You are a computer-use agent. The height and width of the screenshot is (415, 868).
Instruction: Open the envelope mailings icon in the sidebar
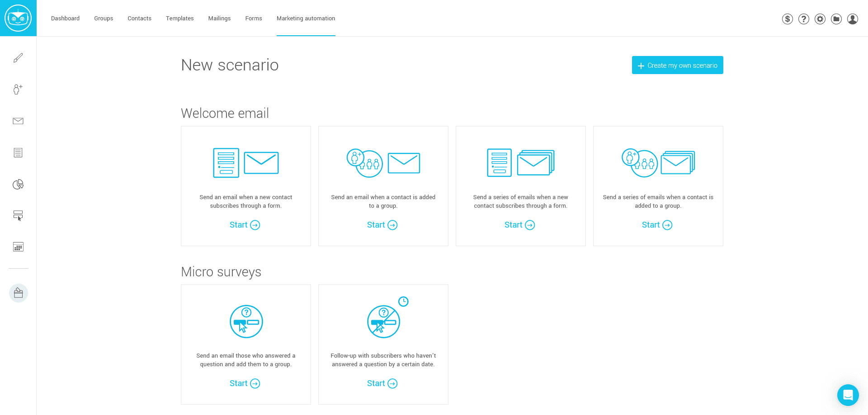(18, 121)
